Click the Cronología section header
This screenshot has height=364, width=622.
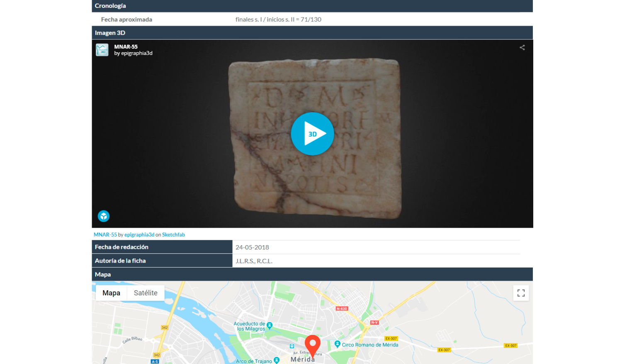pos(110,6)
